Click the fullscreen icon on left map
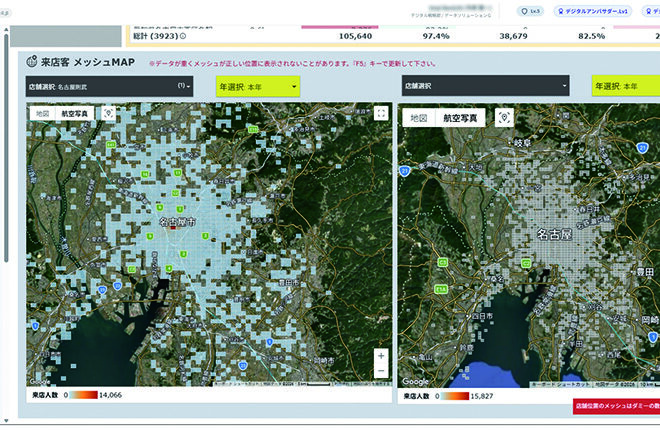Image resolution: width=660 pixels, height=430 pixels. (x=380, y=114)
